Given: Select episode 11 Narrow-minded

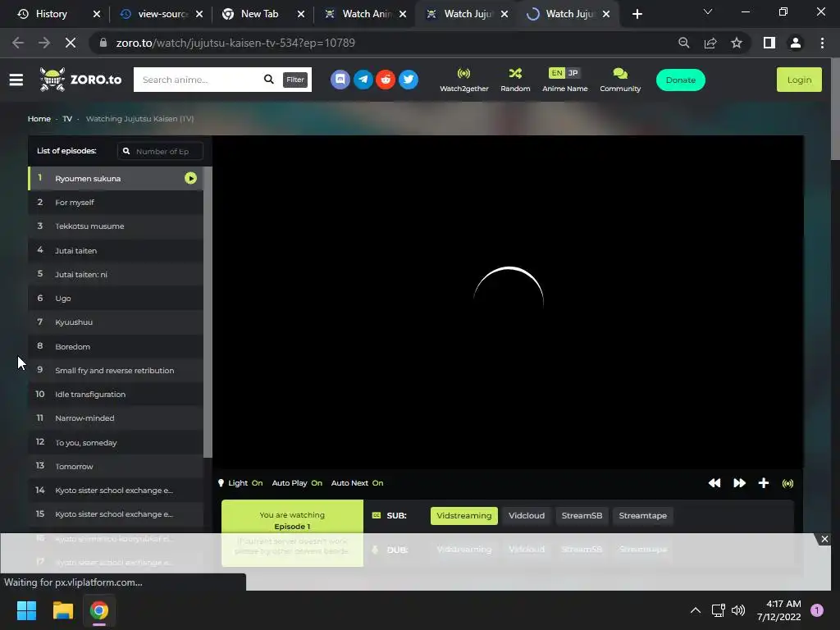Looking at the screenshot, I should click(x=116, y=418).
